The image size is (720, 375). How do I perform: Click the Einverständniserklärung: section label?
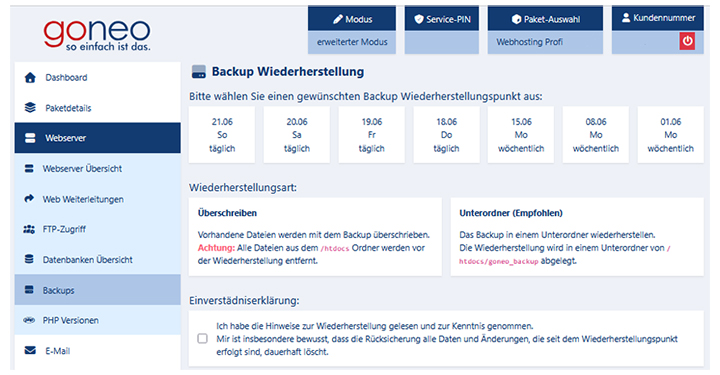pyautogui.click(x=244, y=300)
